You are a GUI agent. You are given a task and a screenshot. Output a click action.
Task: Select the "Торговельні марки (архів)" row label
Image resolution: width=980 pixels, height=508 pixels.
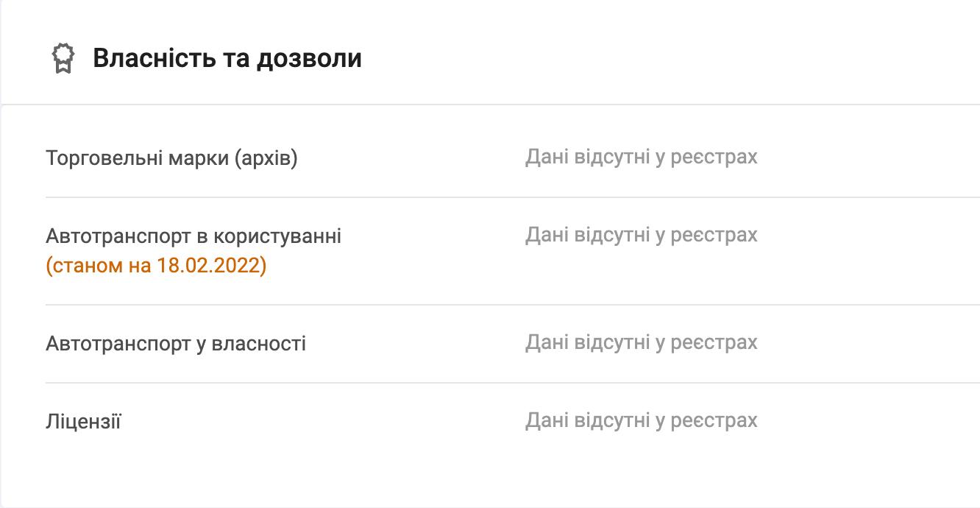[x=171, y=158]
